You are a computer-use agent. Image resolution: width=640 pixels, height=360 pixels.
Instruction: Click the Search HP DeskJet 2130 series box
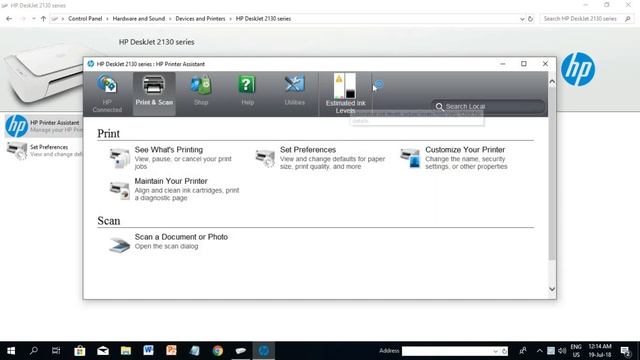click(587, 19)
